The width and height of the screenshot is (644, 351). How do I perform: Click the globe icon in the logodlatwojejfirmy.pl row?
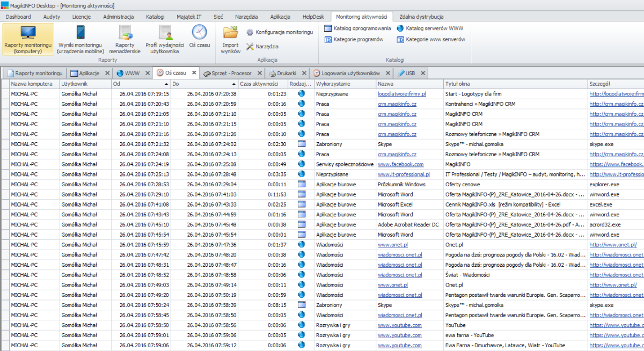pyautogui.click(x=301, y=93)
